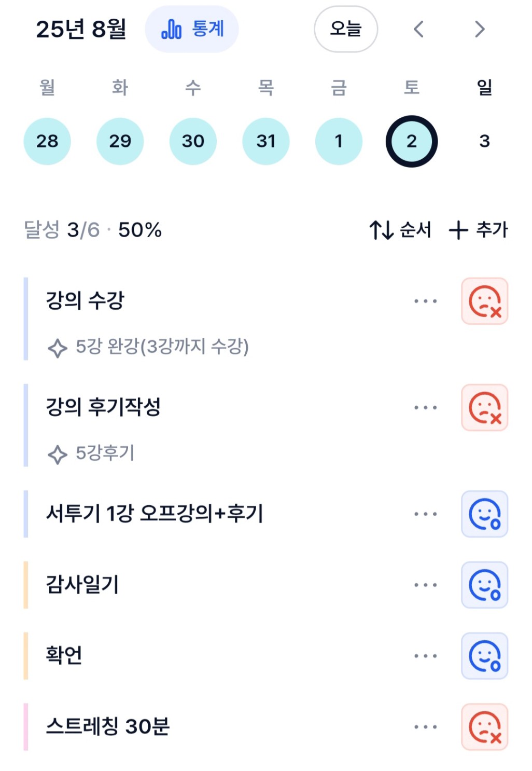The height and width of the screenshot is (771, 532).
Task: Select date 31 in the week strip
Action: [266, 141]
